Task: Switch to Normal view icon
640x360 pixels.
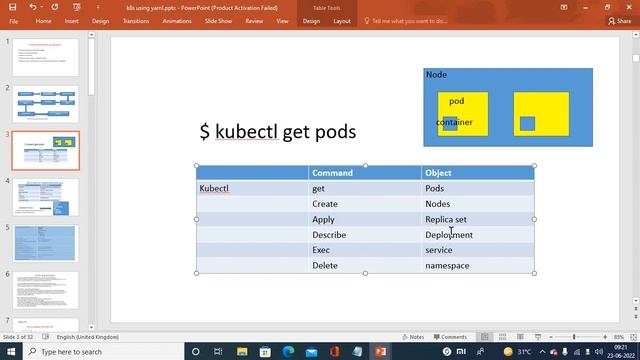Action: coord(484,337)
